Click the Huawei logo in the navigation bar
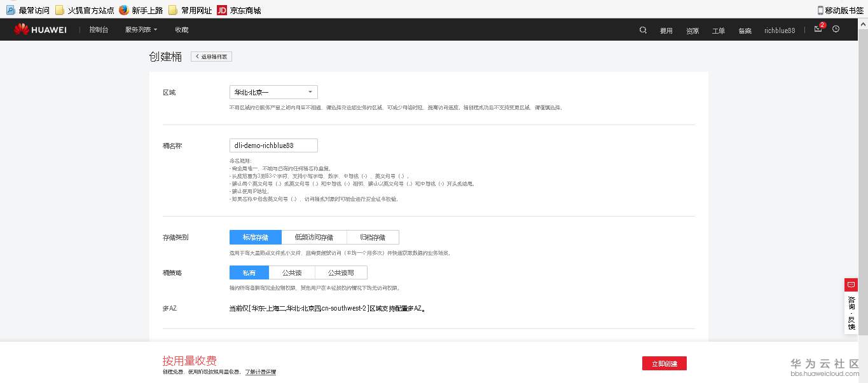 [39, 29]
